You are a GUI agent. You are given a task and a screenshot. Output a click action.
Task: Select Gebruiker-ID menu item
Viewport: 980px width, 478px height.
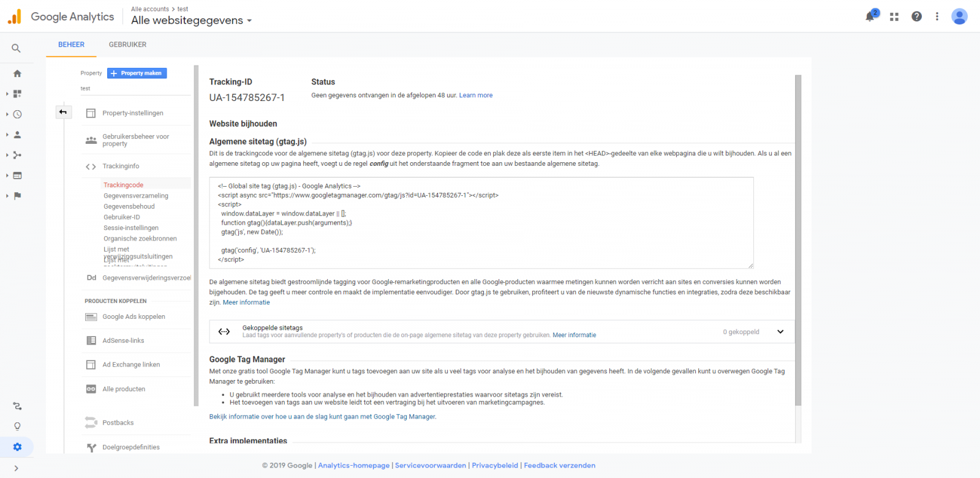click(122, 217)
